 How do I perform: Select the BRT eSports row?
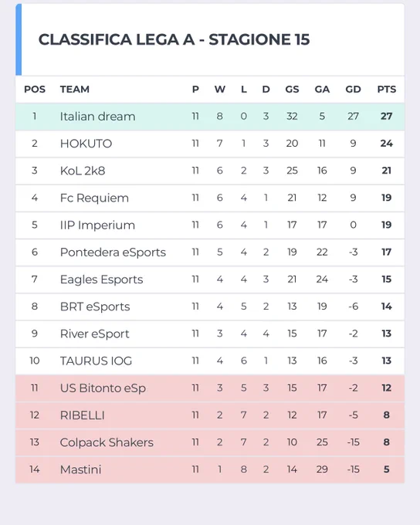click(x=210, y=307)
